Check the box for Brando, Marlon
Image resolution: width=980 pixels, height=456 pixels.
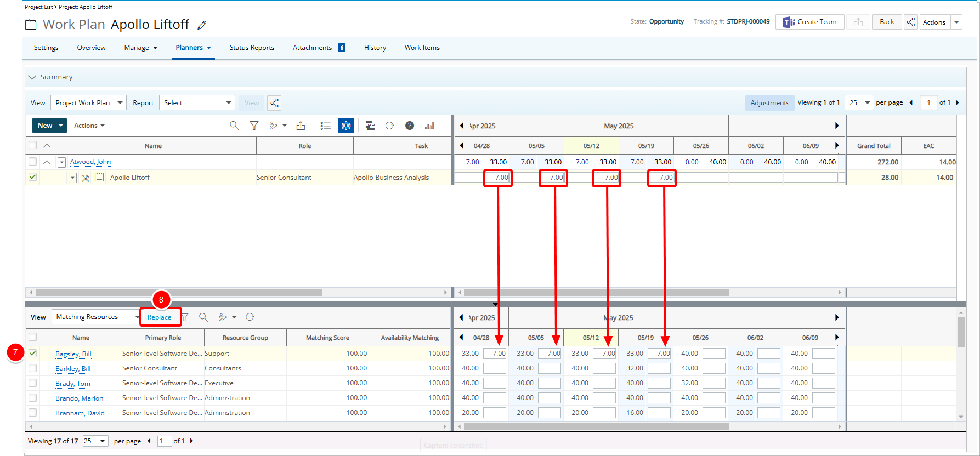click(x=32, y=398)
